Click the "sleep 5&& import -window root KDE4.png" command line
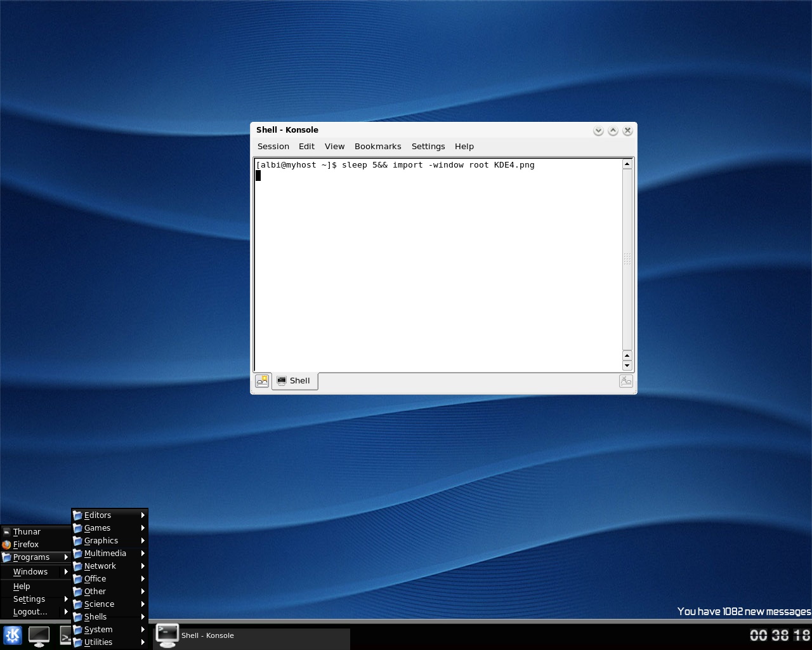Image resolution: width=812 pixels, height=650 pixels. pos(438,165)
